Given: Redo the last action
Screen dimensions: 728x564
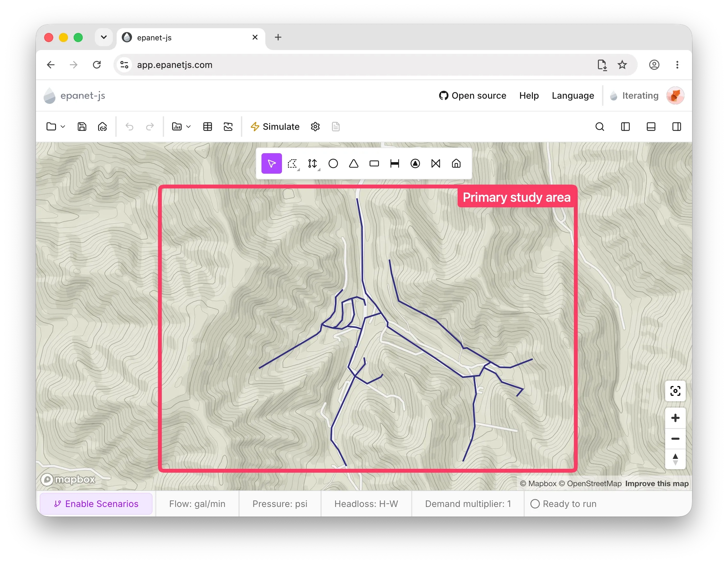Looking at the screenshot, I should (x=150, y=127).
